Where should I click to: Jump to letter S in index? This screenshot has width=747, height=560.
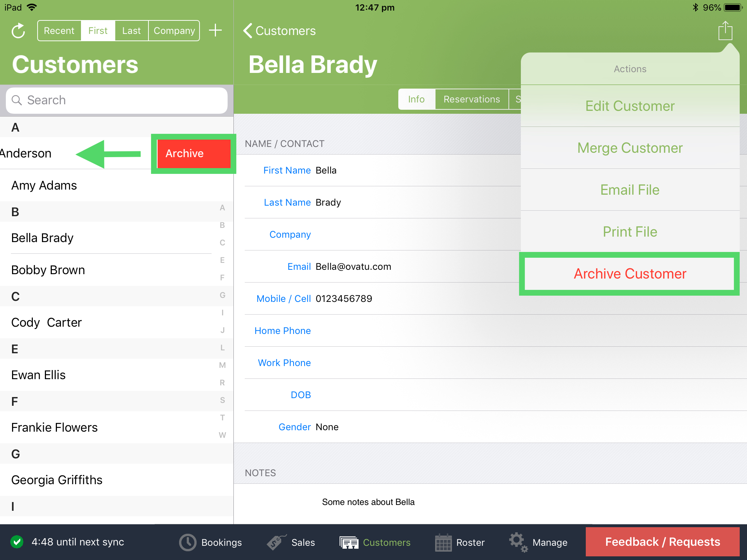click(222, 400)
